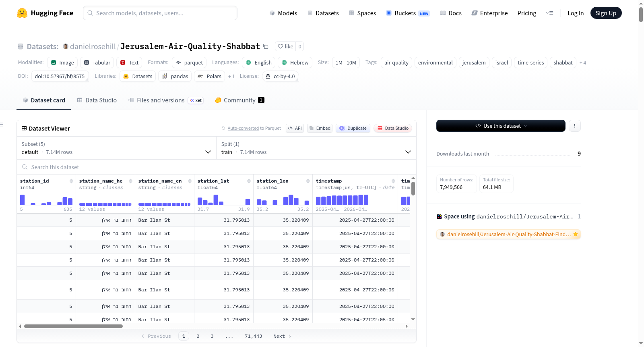The width and height of the screenshot is (644, 347).
Task: Open Datasets page from top navigation
Action: (323, 13)
